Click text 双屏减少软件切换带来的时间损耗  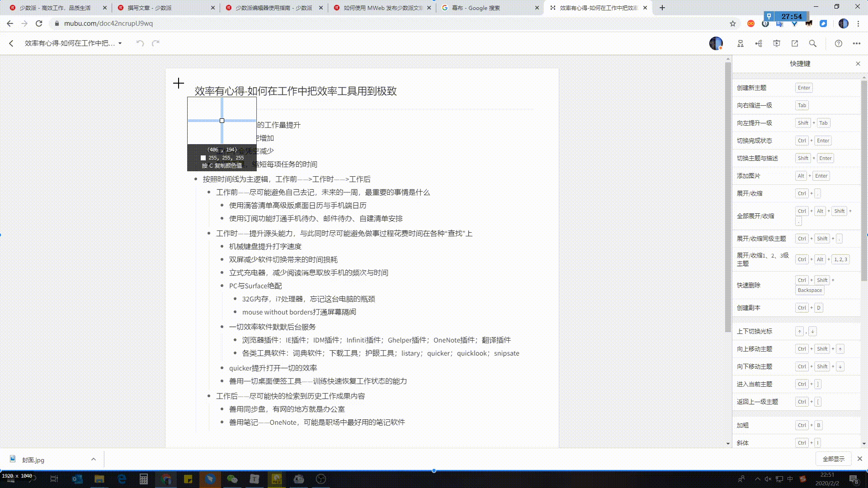click(x=283, y=260)
